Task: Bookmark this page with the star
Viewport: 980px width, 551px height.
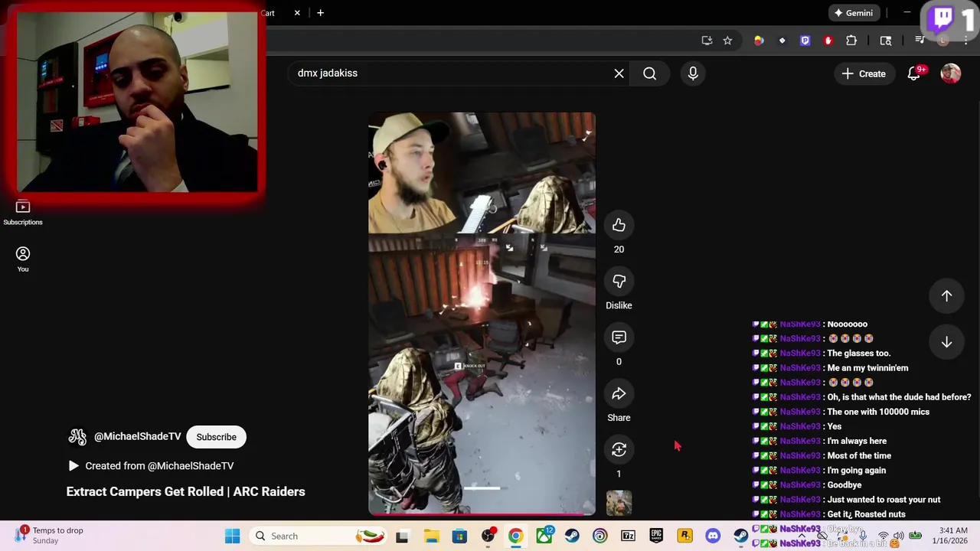Action: tap(727, 41)
